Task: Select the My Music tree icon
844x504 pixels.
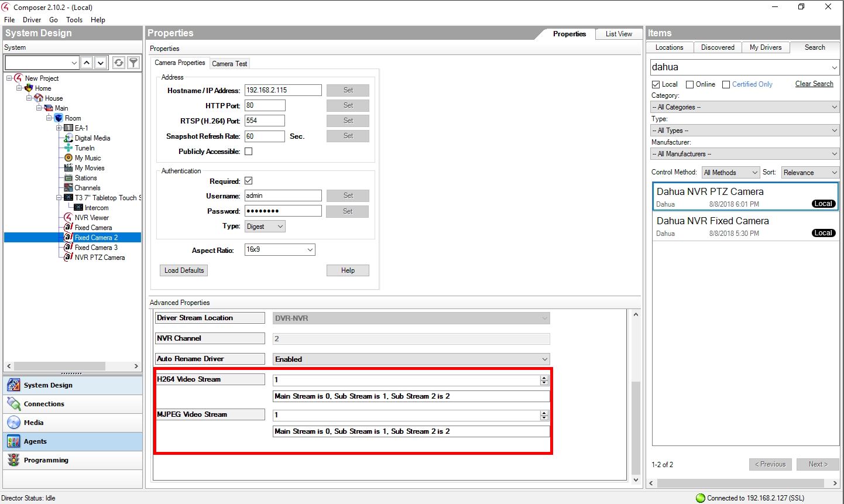Action: pos(68,158)
